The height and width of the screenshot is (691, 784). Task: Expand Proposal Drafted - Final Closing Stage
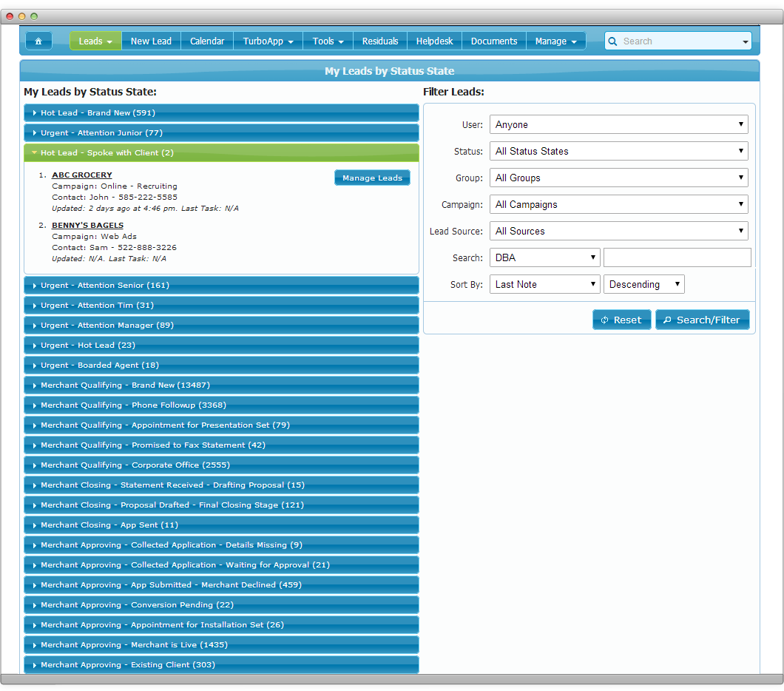tap(221, 505)
